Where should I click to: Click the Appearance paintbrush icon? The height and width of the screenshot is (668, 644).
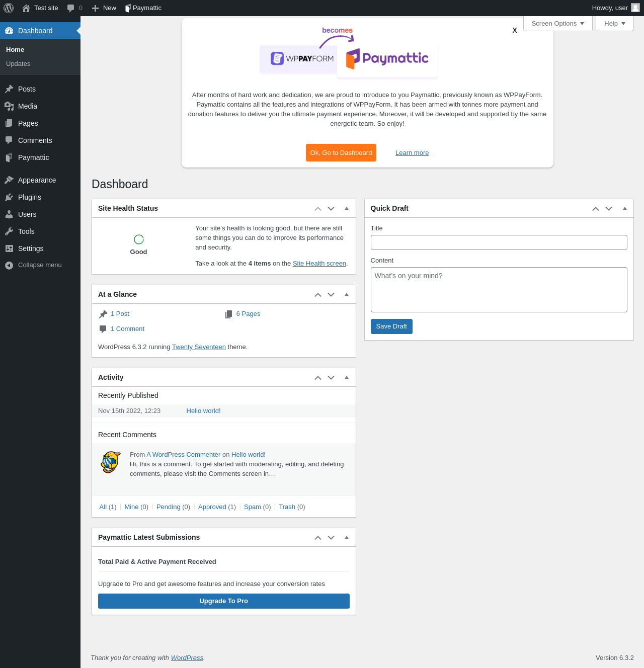[9, 180]
